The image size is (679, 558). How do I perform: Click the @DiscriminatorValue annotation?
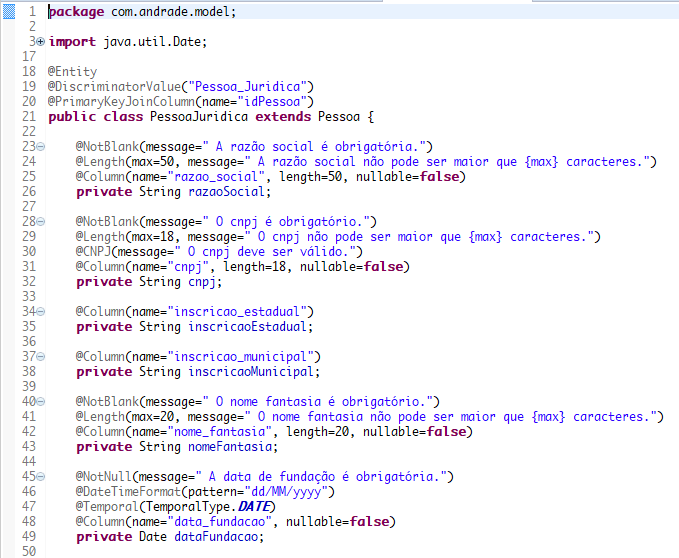click(x=114, y=87)
